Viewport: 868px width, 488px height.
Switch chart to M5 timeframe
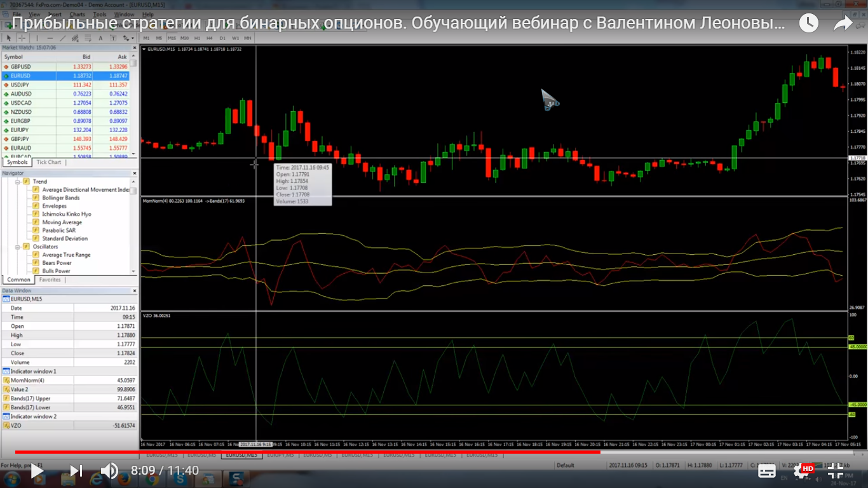click(159, 38)
